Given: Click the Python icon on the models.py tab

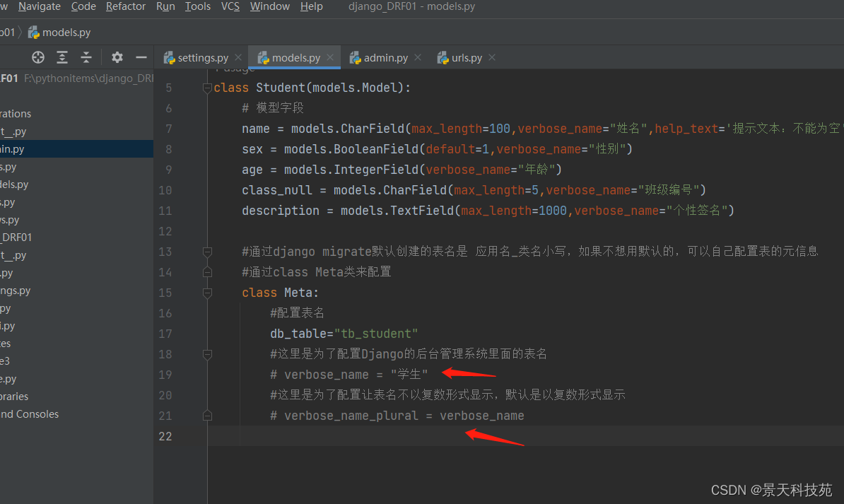Looking at the screenshot, I should coord(264,57).
